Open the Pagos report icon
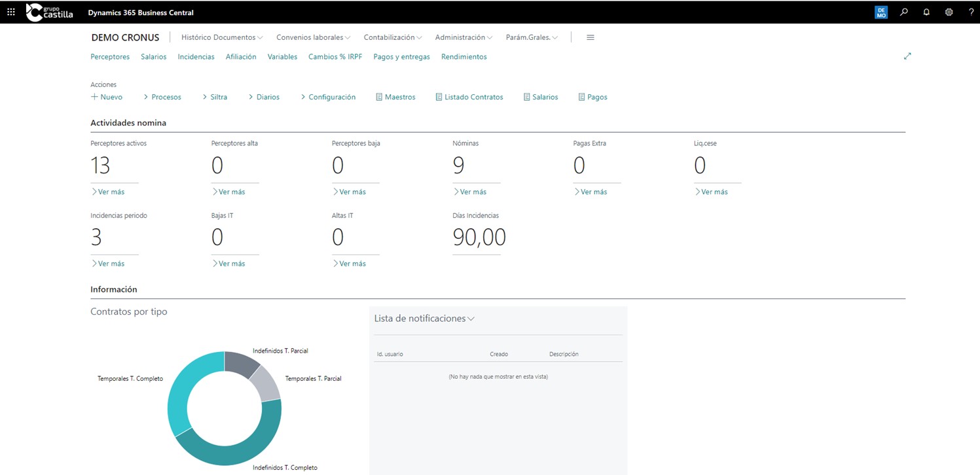The image size is (980, 475). (x=592, y=97)
